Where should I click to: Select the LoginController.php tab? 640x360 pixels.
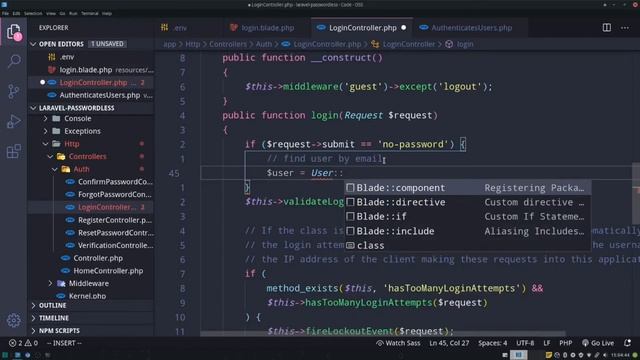coord(362,28)
